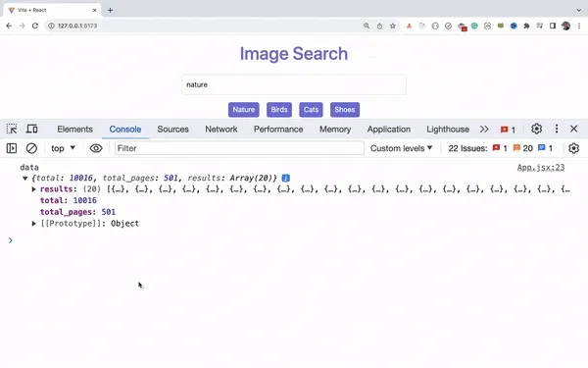Switch to the Network tab

click(x=221, y=130)
